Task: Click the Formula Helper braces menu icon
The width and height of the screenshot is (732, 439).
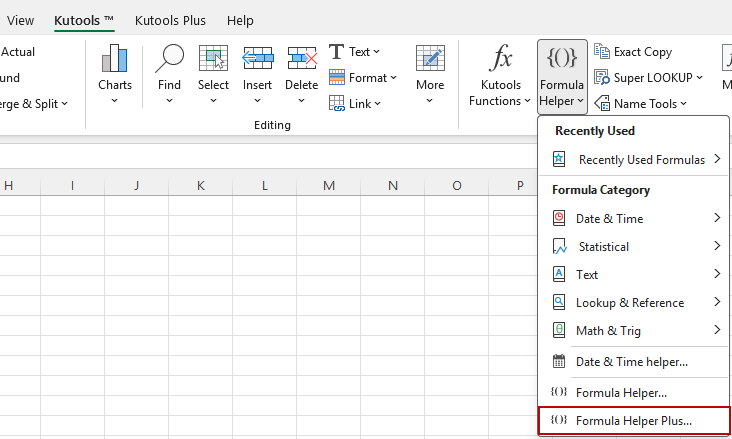Action: (x=559, y=392)
